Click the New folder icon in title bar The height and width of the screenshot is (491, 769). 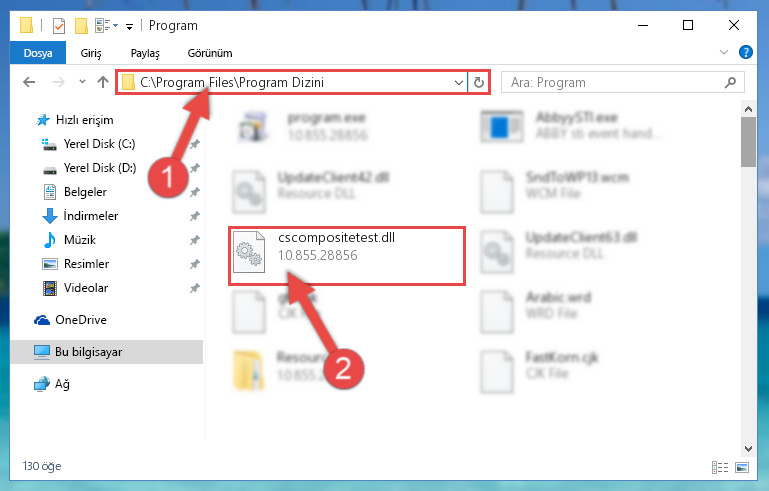[81, 26]
